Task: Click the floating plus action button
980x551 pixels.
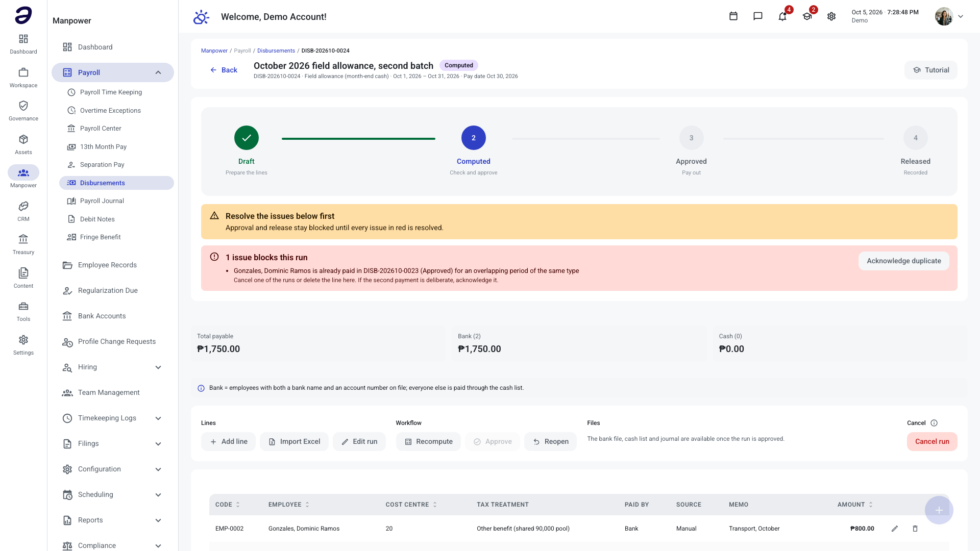Action: [939, 510]
